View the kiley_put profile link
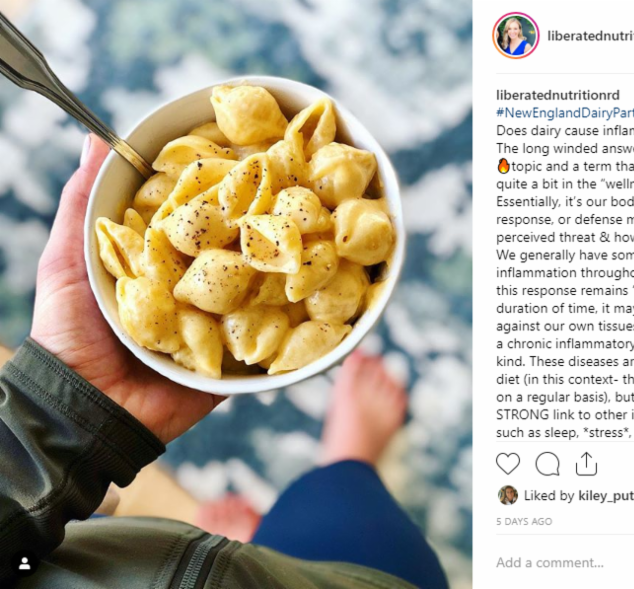The width and height of the screenshot is (634, 589). [606, 496]
